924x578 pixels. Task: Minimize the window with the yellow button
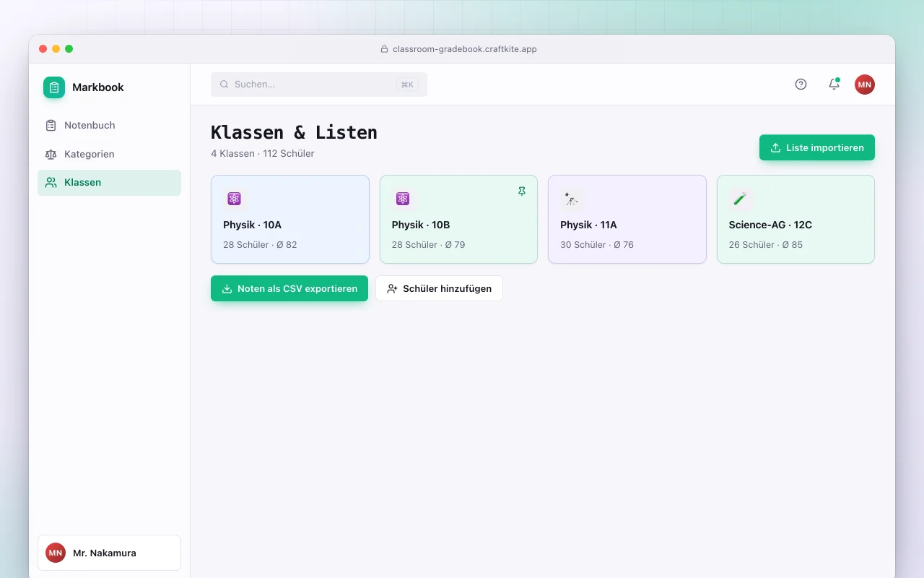click(x=56, y=49)
